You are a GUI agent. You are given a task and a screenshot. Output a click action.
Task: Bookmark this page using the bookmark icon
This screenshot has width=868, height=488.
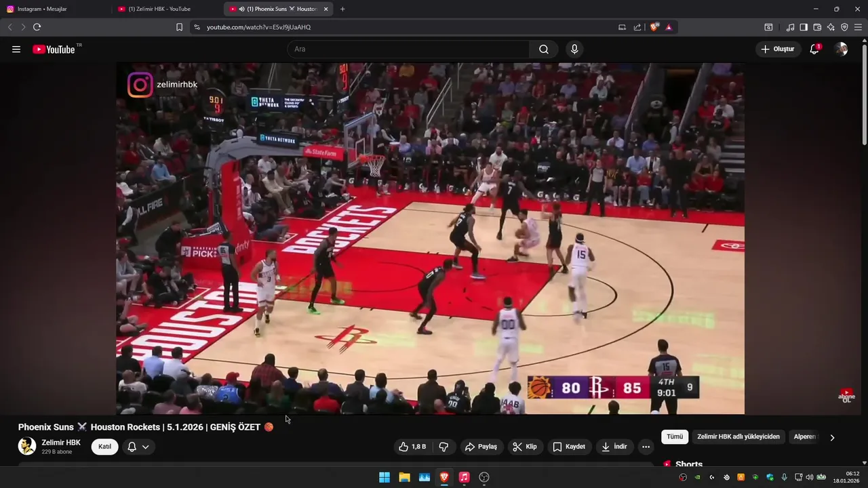tap(179, 27)
